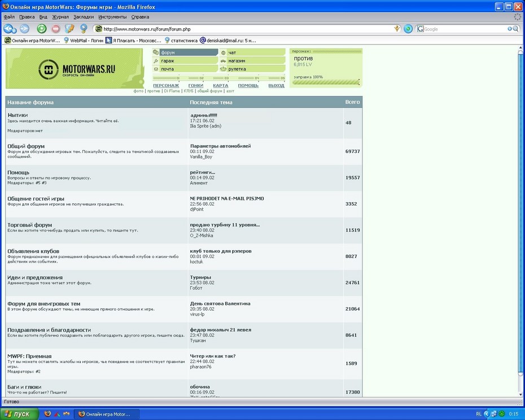Open the гараж section in game menu
This screenshot has height=420, width=525.
click(x=185, y=60)
